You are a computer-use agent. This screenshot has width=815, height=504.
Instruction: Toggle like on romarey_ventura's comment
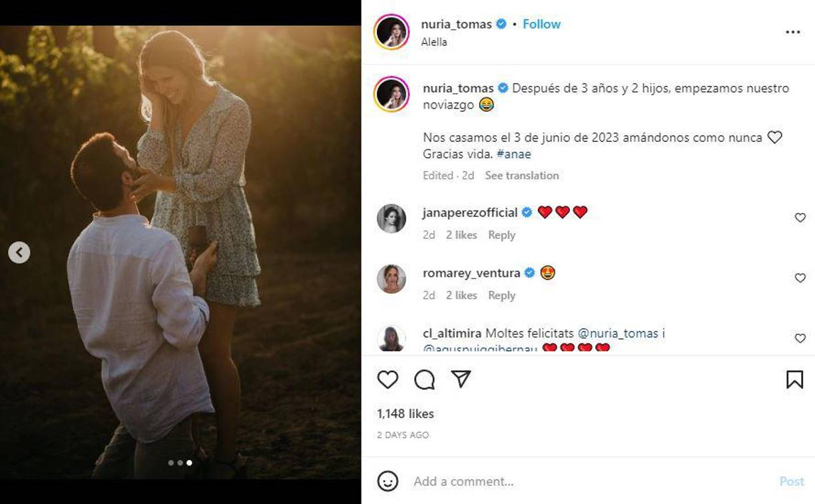[x=800, y=278]
